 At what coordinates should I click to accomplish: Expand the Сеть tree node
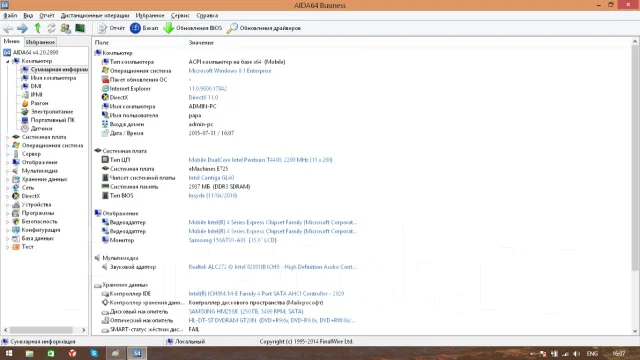tap(7, 188)
